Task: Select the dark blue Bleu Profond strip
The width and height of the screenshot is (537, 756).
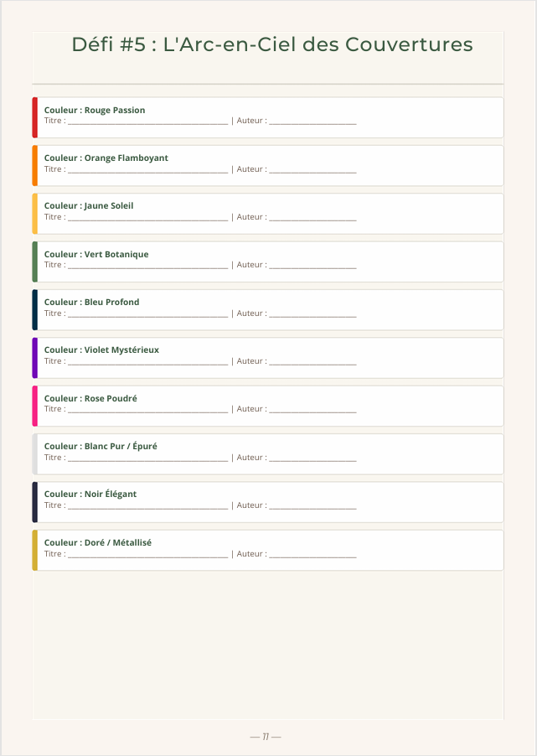Action: click(x=34, y=309)
